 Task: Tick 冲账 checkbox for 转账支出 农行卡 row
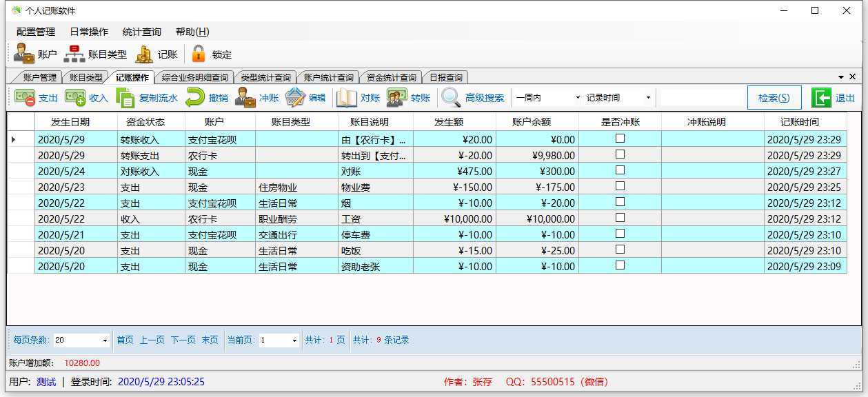(620, 154)
